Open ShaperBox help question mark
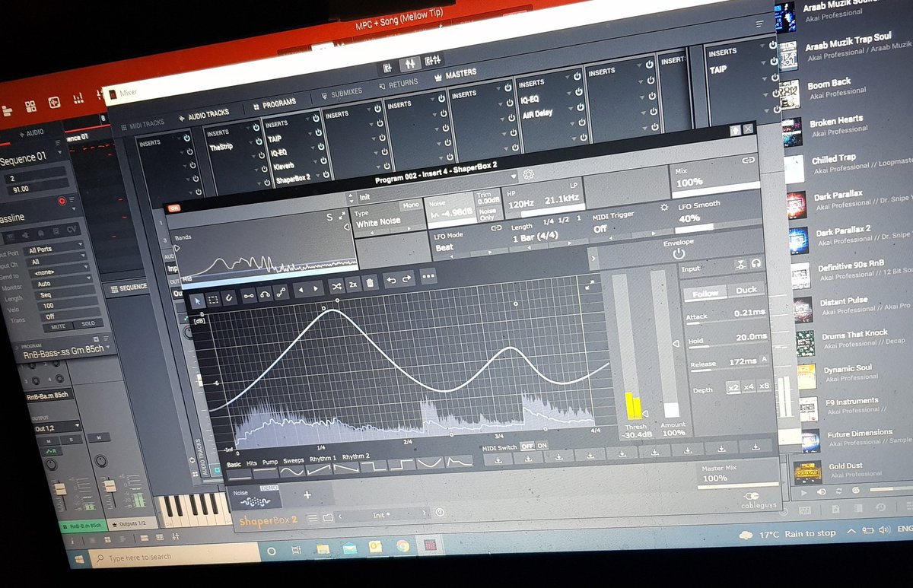 pos(439,513)
